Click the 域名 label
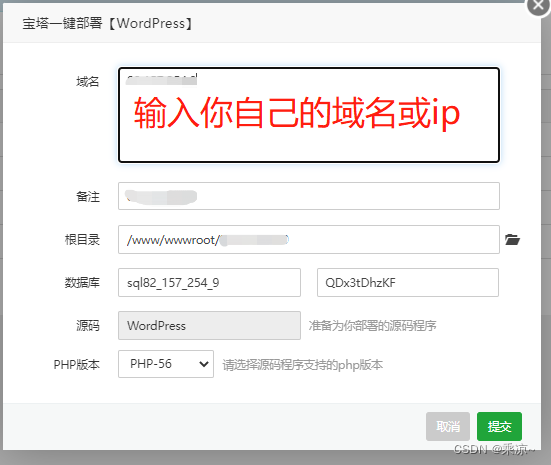The width and height of the screenshot is (551, 465). 88,82
